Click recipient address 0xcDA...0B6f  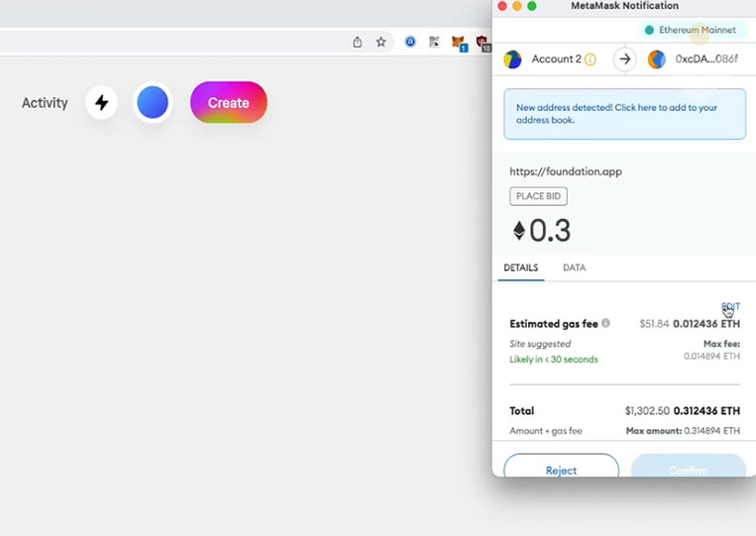click(706, 58)
